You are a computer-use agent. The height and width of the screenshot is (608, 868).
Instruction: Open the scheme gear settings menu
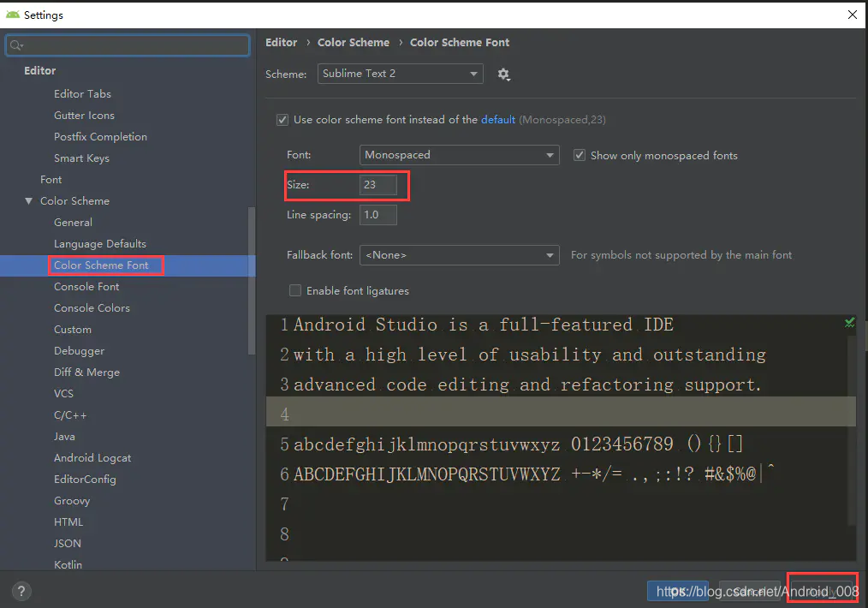click(x=503, y=75)
